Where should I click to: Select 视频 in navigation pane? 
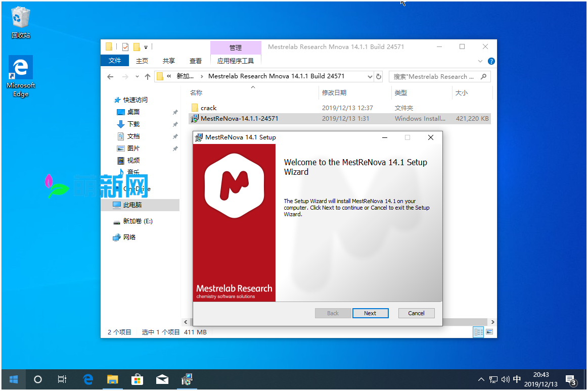coord(128,160)
